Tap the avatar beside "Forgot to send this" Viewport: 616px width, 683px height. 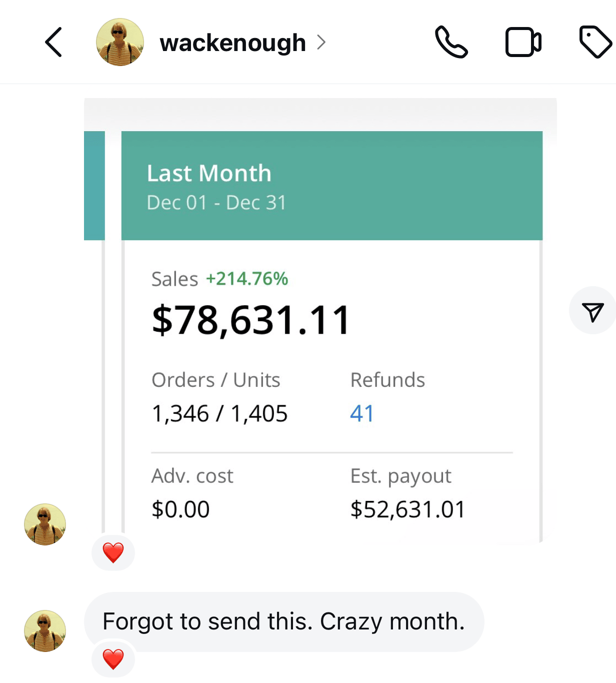pyautogui.click(x=45, y=631)
